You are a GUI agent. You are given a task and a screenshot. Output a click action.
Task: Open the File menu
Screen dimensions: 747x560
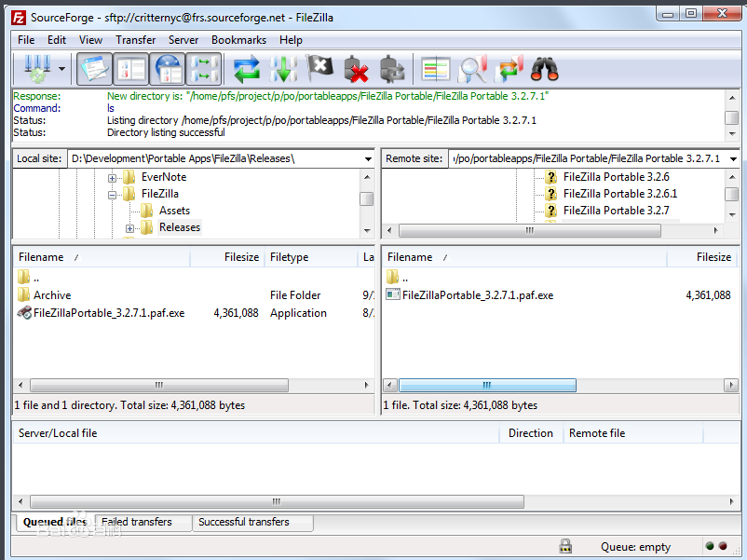pos(26,40)
